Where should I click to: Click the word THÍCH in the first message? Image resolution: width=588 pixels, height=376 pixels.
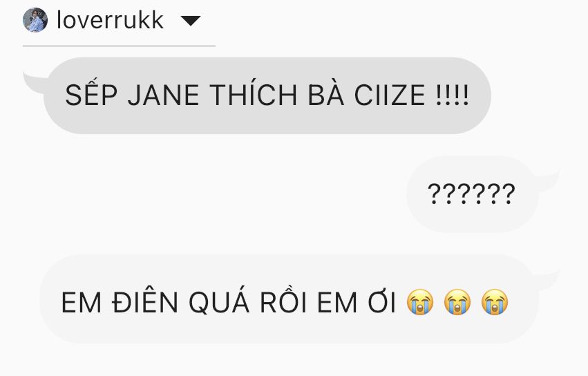click(x=254, y=94)
